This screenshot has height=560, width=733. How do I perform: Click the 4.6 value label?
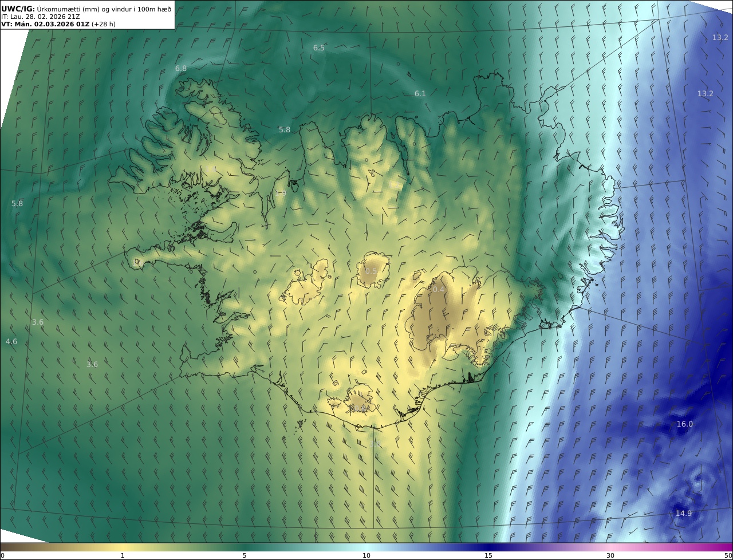[x=11, y=341]
